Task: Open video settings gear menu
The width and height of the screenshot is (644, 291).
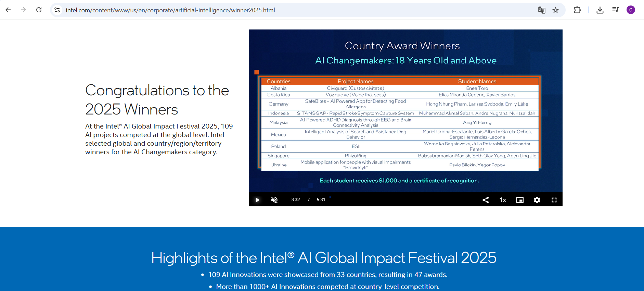Action: point(537,200)
